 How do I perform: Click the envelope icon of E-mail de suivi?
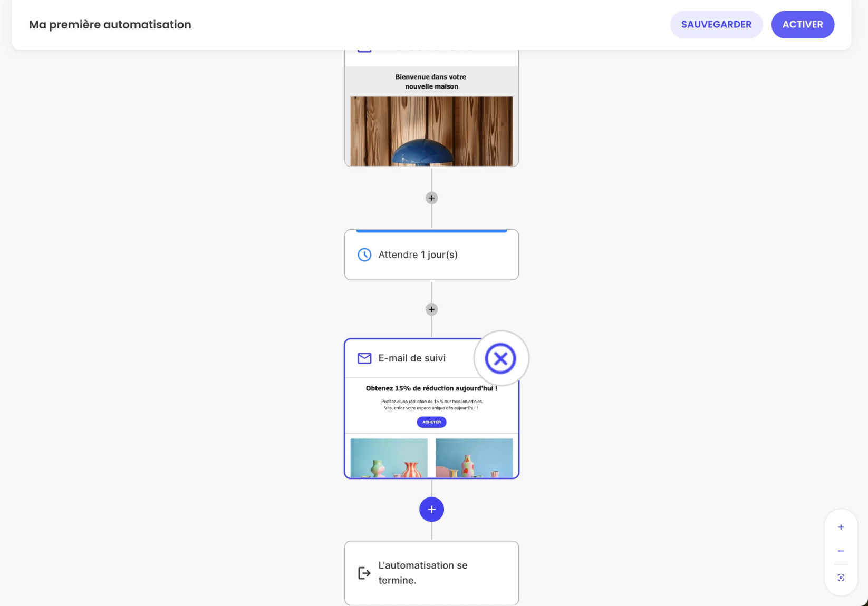coord(364,358)
